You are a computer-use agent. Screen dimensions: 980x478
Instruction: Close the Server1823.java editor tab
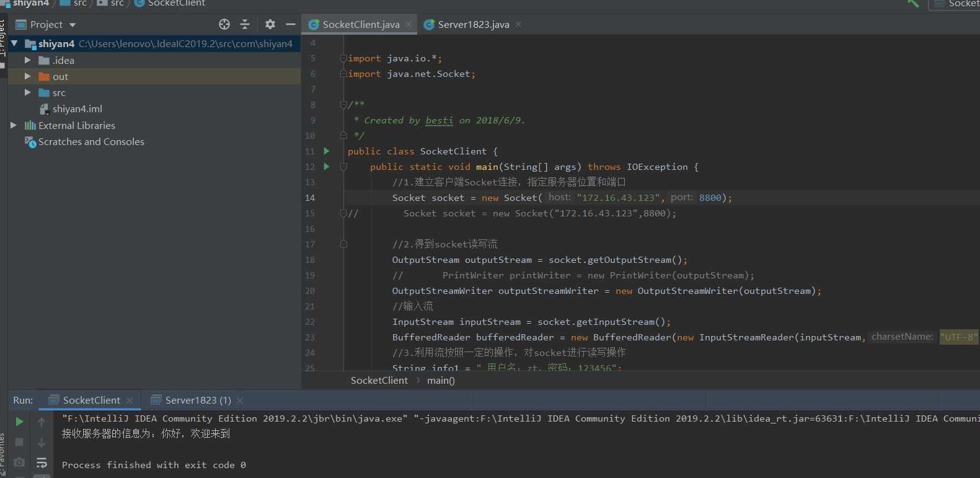(x=518, y=24)
